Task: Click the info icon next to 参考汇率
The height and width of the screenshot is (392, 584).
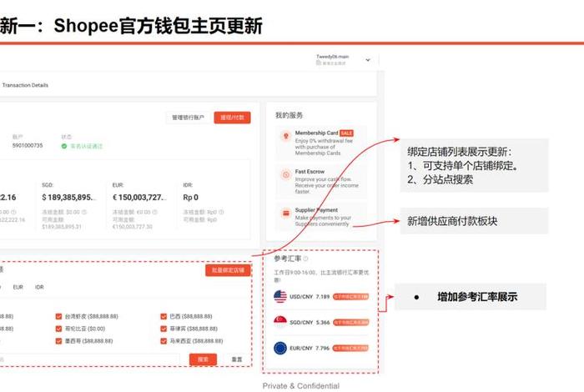Action: click(306, 259)
